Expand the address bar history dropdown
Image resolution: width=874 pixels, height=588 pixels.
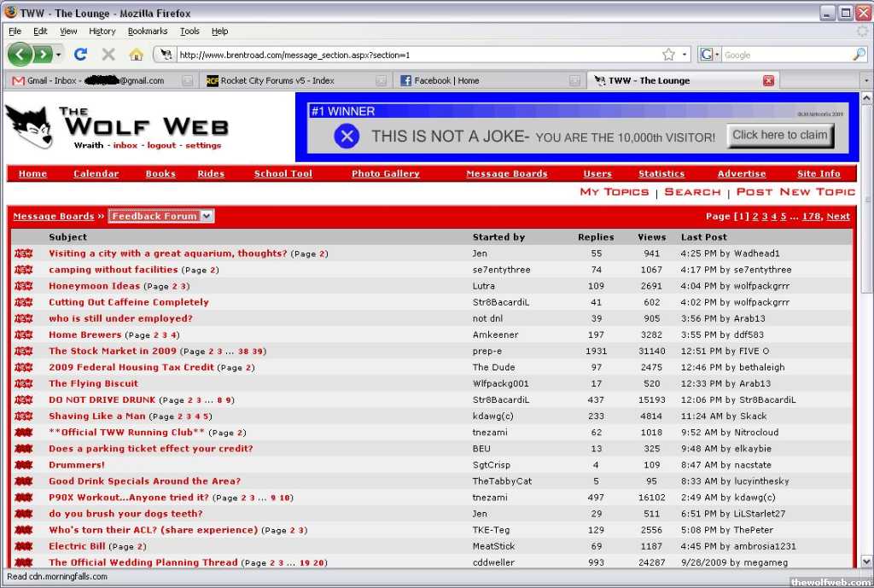[x=685, y=55]
